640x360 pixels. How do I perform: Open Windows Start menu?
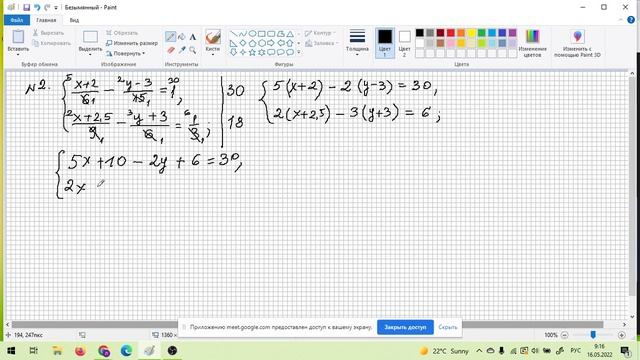coord(11,351)
